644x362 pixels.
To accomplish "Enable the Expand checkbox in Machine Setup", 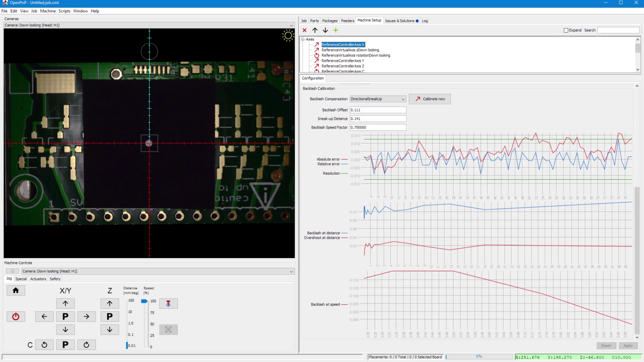I will coord(566,30).
